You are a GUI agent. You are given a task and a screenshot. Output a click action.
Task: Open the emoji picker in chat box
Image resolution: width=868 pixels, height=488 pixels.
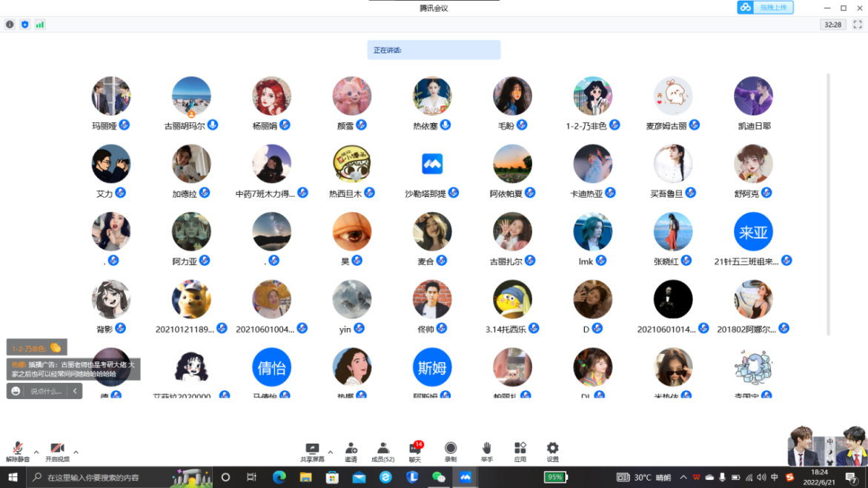(x=16, y=391)
